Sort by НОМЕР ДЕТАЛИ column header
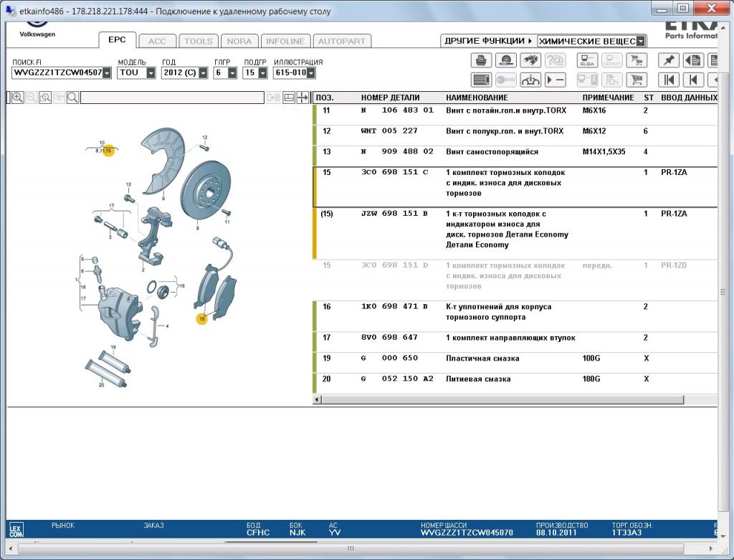This screenshot has width=734, height=560. click(x=391, y=98)
